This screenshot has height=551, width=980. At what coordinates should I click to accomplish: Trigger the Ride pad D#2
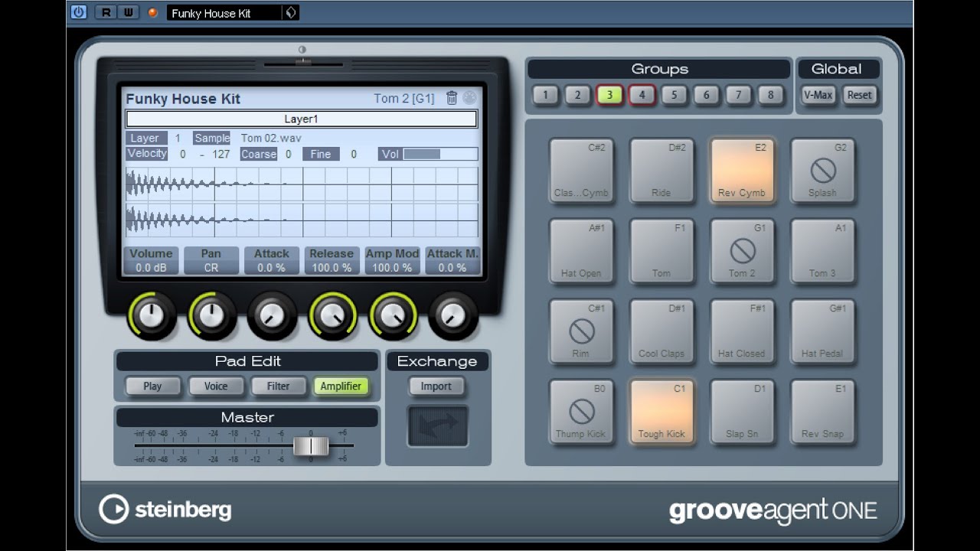pyautogui.click(x=661, y=170)
